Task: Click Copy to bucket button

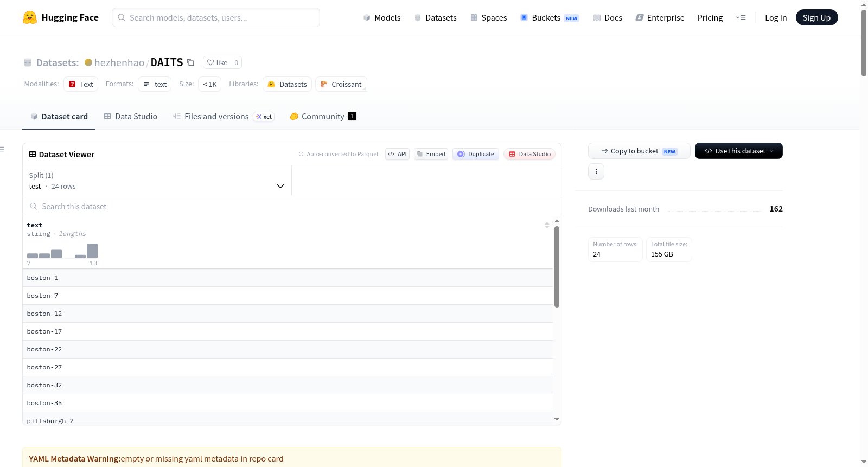Action: pos(639,151)
